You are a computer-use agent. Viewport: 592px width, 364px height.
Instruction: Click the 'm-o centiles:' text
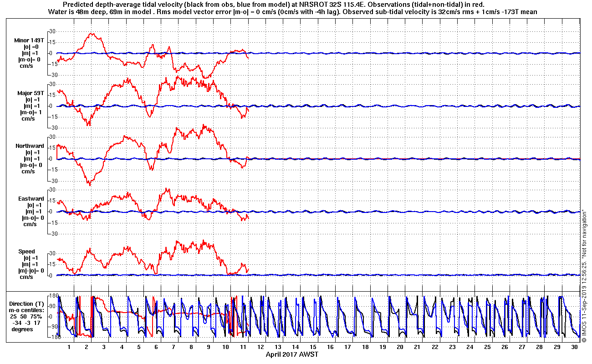tap(27, 310)
